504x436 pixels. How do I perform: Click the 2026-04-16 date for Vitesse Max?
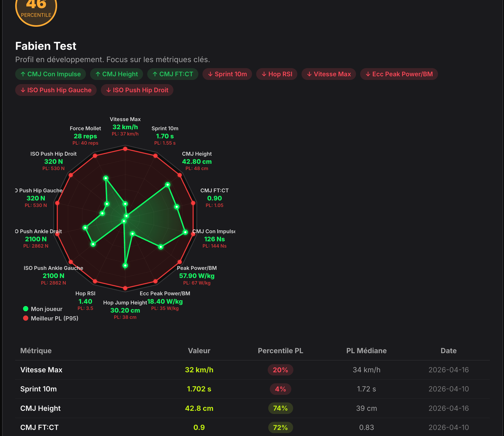tap(449, 370)
